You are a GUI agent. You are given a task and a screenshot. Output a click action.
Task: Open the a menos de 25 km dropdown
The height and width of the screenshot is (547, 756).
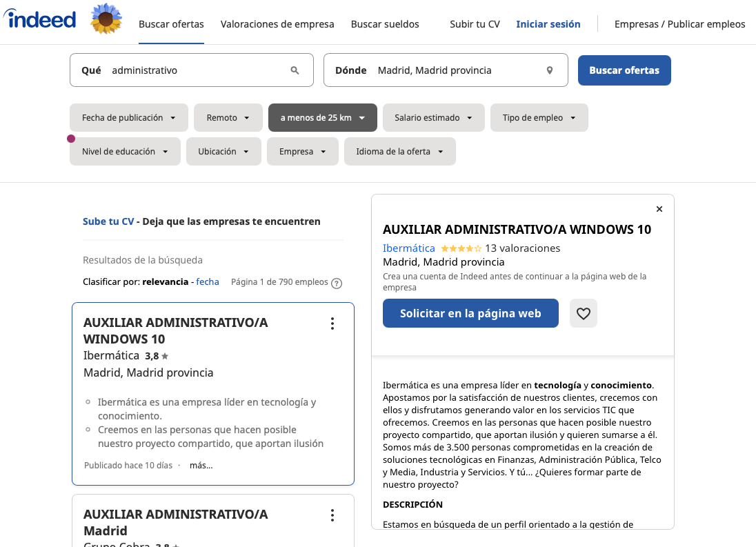pos(322,118)
